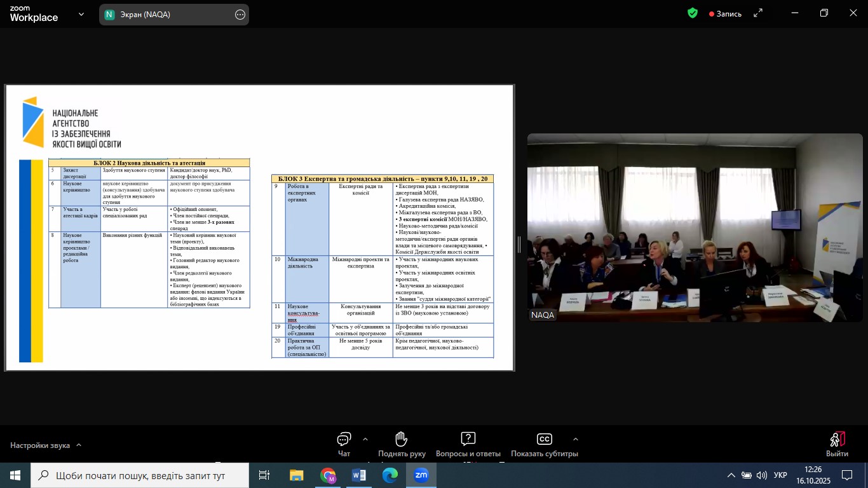Open the Questions and Answers panel

468,444
